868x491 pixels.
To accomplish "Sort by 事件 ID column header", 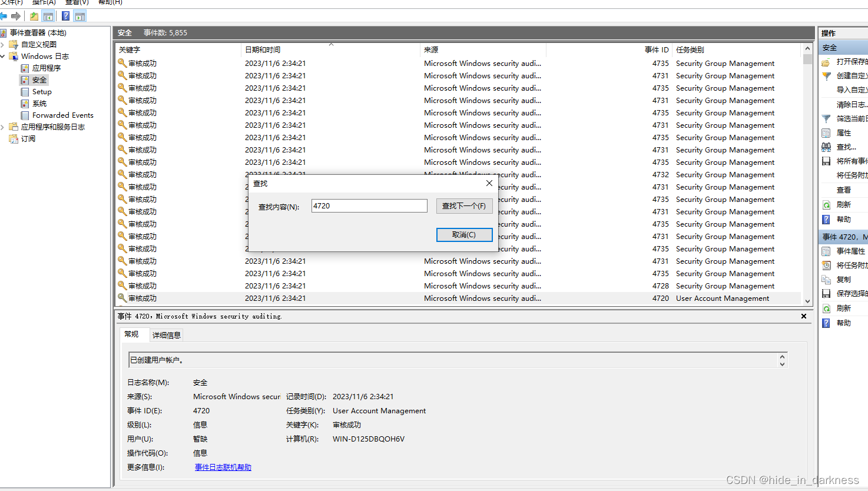I will pos(609,50).
